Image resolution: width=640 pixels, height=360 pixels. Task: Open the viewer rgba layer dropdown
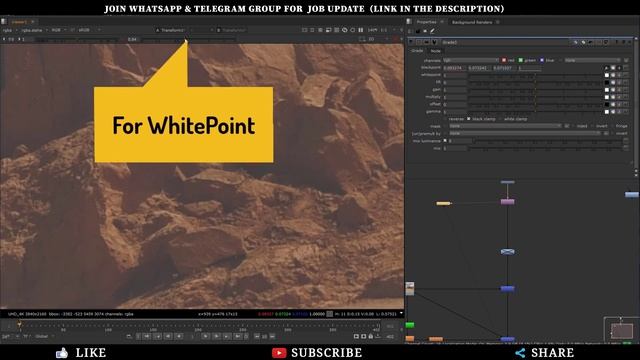click(10, 30)
